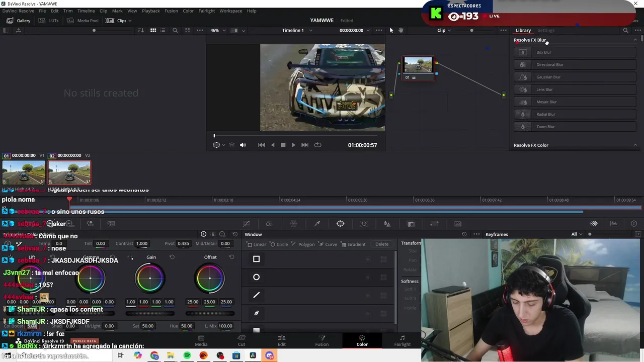Open the viewer zoom 46% dropdown
This screenshot has height=362, width=644.
click(217, 30)
